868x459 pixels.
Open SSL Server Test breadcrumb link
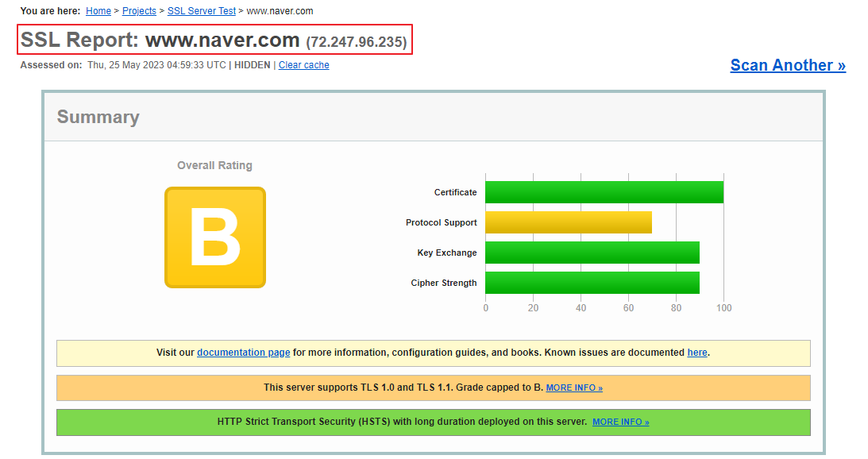(202, 11)
